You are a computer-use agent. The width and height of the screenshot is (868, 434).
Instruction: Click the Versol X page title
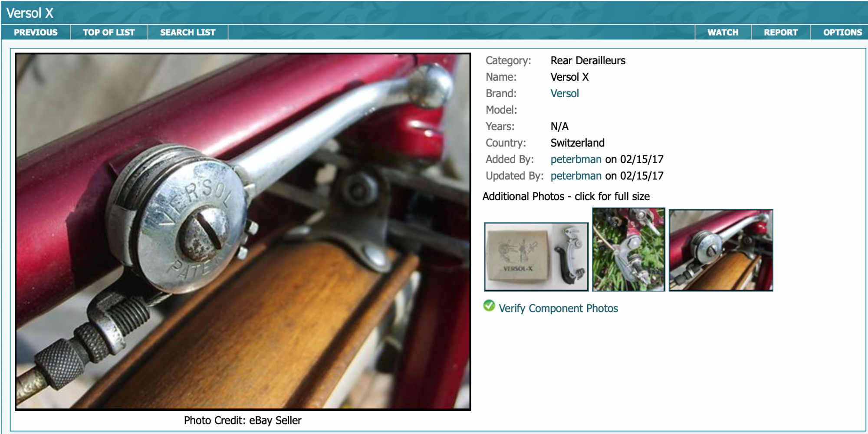[30, 13]
